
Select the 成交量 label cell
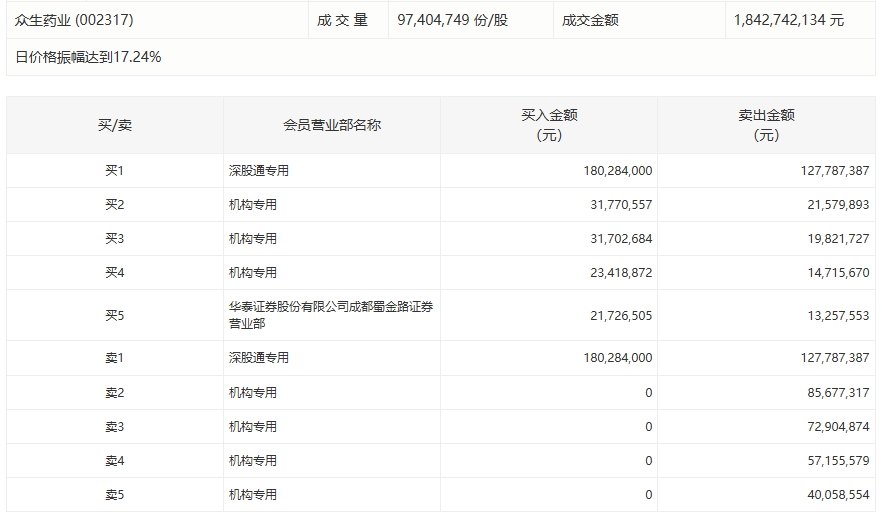(x=343, y=20)
